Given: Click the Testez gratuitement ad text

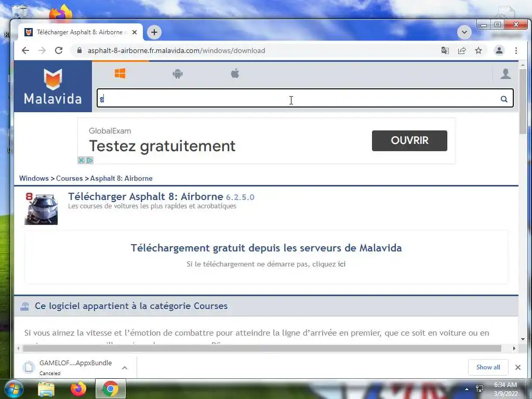Looking at the screenshot, I should [162, 146].
